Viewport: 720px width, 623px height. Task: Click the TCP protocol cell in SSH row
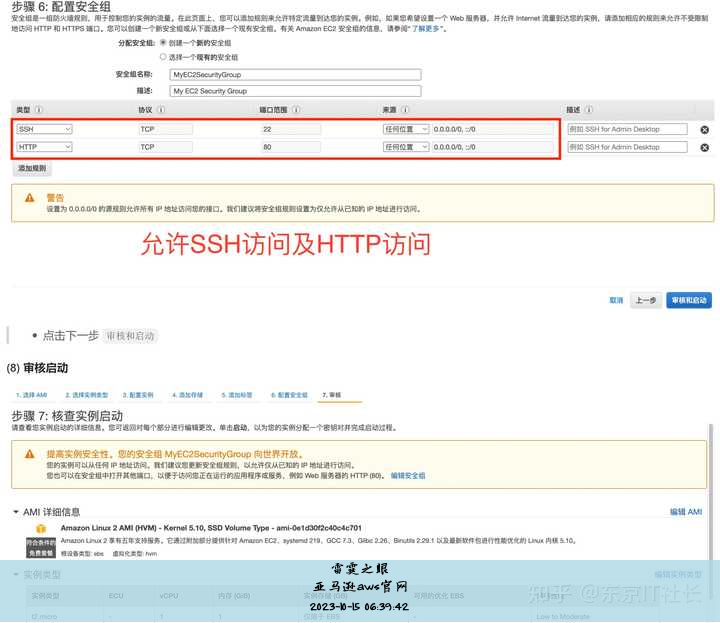click(166, 129)
